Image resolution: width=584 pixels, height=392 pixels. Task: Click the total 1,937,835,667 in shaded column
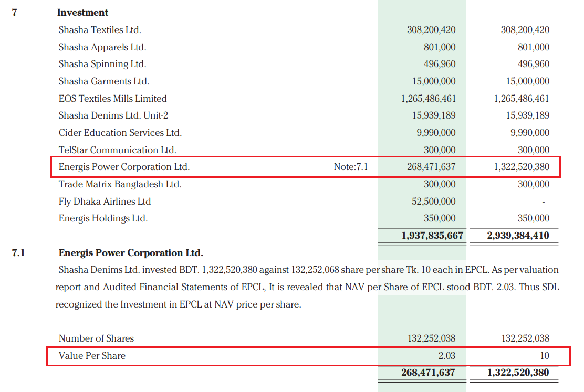tap(432, 236)
